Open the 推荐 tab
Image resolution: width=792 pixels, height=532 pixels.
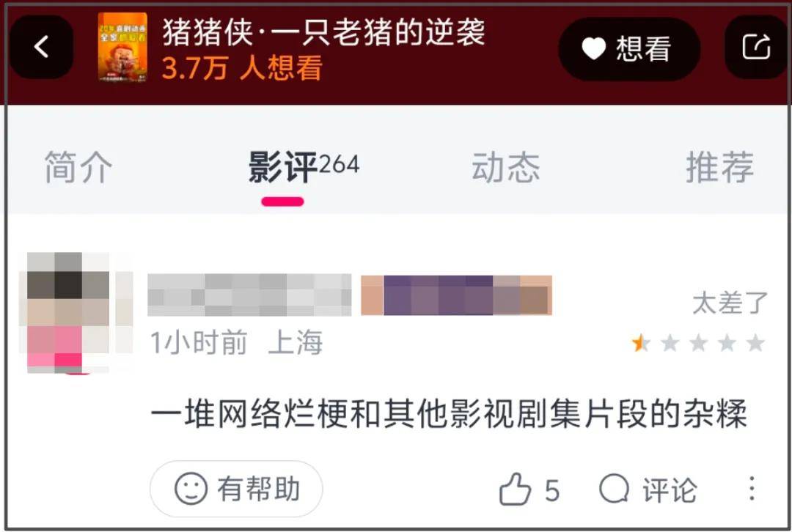720,167
